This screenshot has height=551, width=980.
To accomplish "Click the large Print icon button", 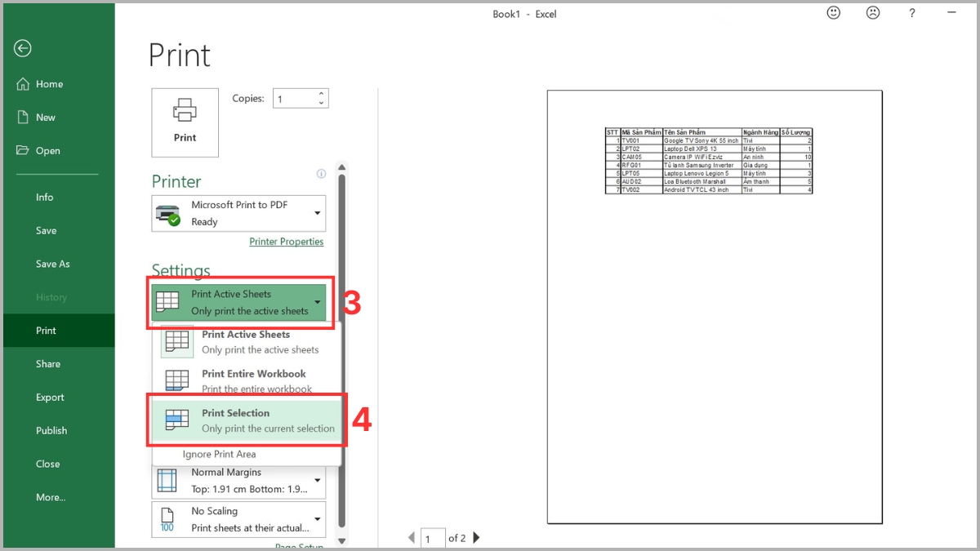I will click(x=185, y=121).
